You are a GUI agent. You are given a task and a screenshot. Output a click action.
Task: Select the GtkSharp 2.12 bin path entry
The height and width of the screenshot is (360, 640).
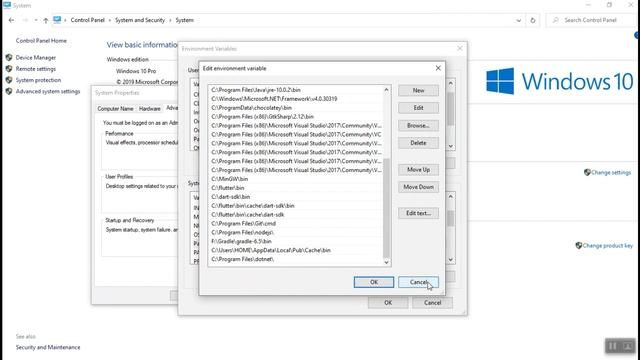(296, 117)
